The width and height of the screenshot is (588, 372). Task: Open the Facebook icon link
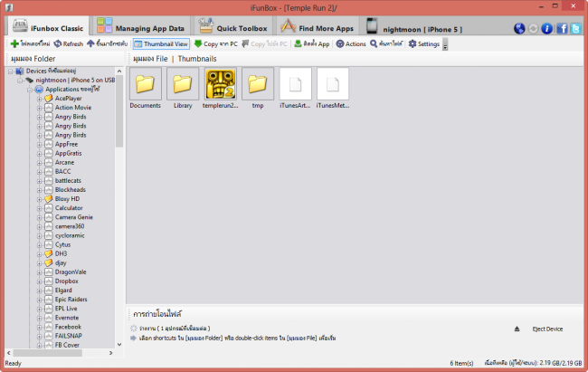tap(562, 29)
